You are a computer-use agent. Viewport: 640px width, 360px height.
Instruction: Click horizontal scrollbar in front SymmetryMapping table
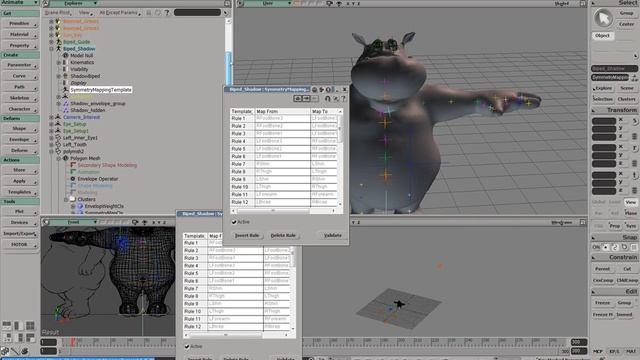coord(273,211)
